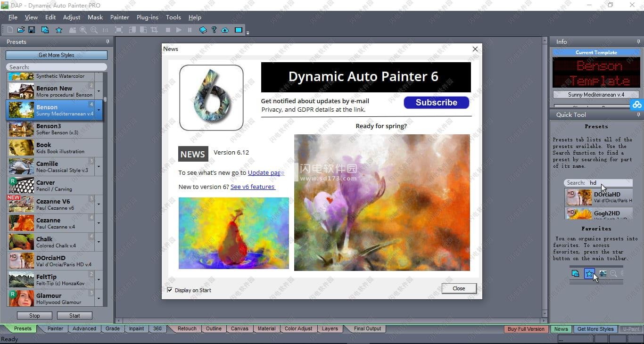Open favorites with the star toolbar icon
This screenshot has width=644, height=344.
coord(59,30)
